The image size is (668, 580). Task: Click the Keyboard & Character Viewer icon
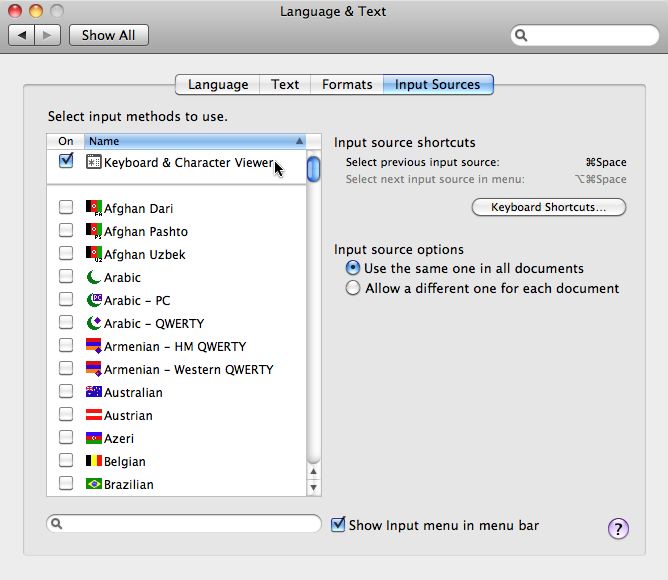click(x=94, y=162)
